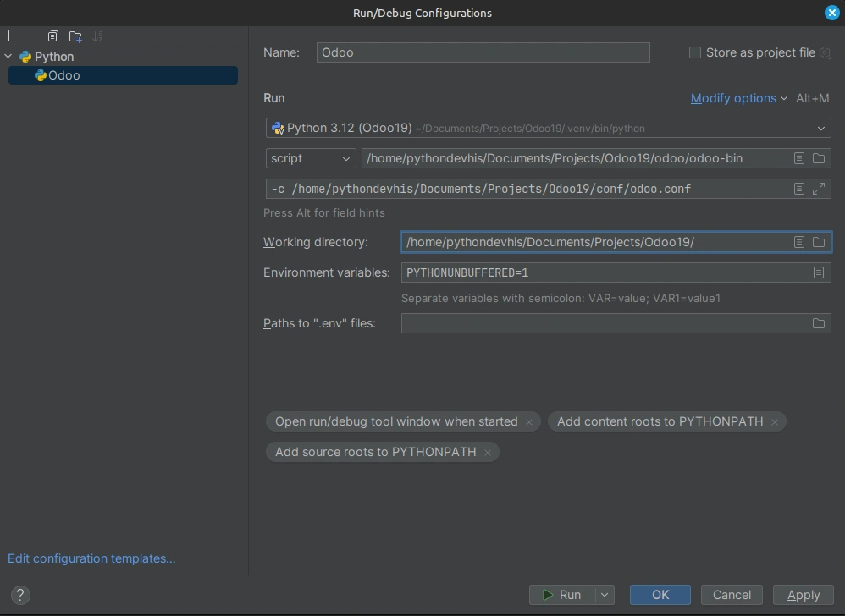
Task: Expand the script parameters field
Action: tap(819, 189)
